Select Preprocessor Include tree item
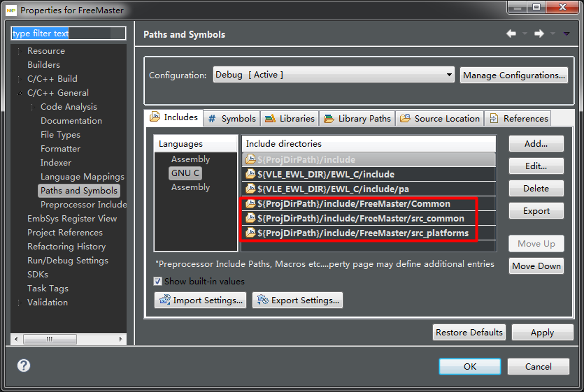This screenshot has height=392, width=584. (x=83, y=204)
